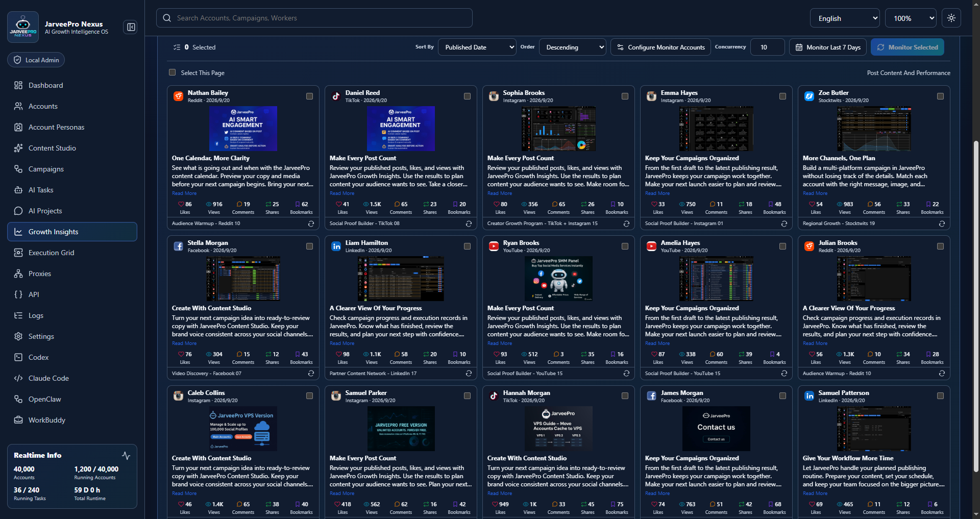This screenshot has height=519, width=980.
Task: Click the Monitor Selected button
Action: pyautogui.click(x=908, y=47)
